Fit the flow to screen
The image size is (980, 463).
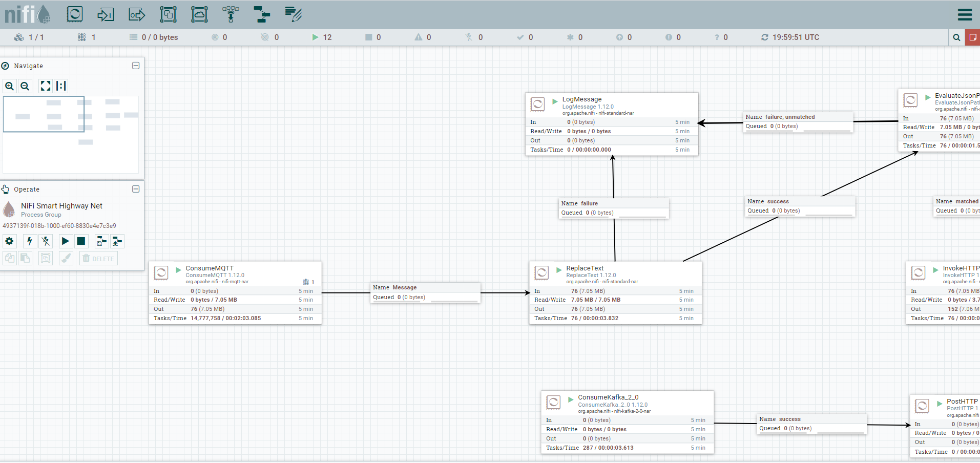[x=46, y=86]
